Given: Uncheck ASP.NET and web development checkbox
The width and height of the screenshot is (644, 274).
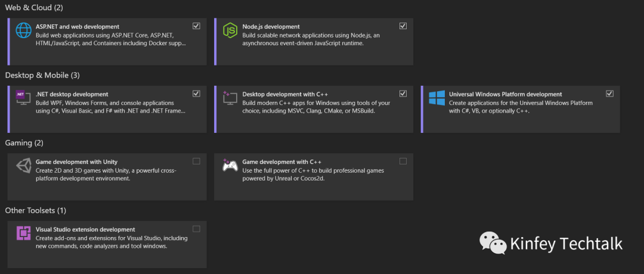Looking at the screenshot, I should pos(196,26).
